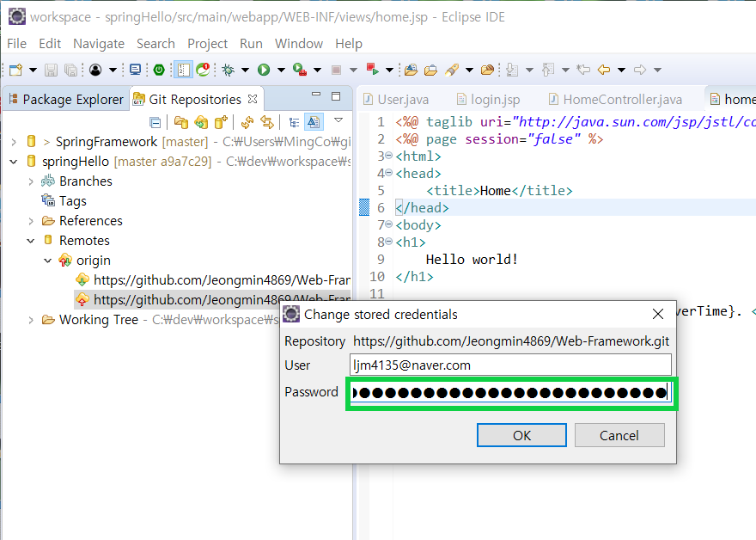Click the user profile toolbar icon
756x540 pixels.
[x=95, y=70]
